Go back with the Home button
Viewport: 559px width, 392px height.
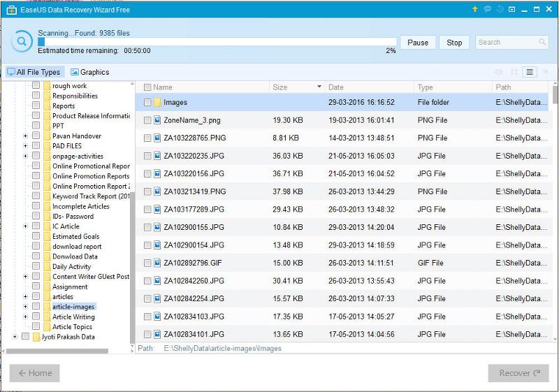pyautogui.click(x=34, y=373)
